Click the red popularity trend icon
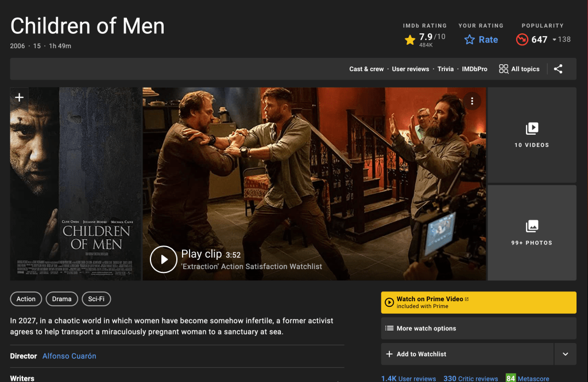 [521, 40]
